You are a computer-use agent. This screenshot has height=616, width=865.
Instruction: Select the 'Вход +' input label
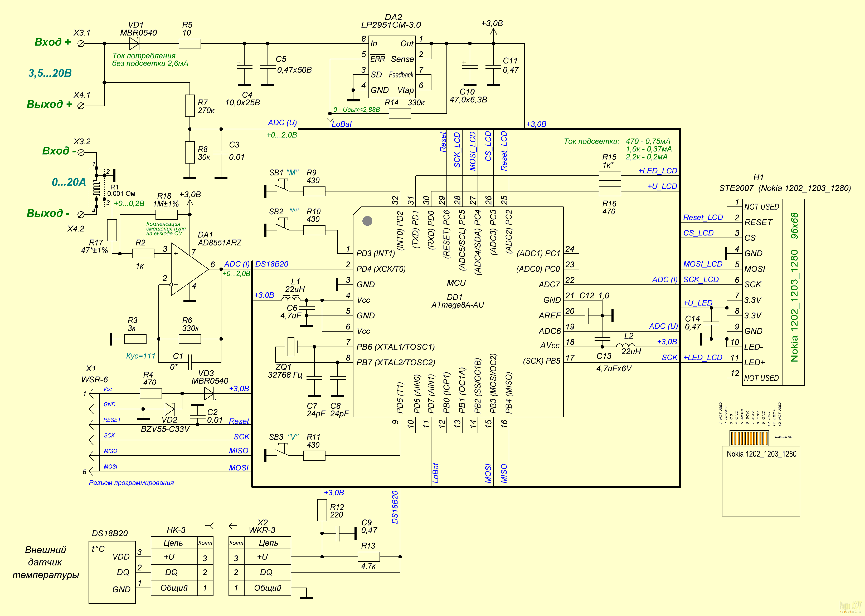(52, 42)
